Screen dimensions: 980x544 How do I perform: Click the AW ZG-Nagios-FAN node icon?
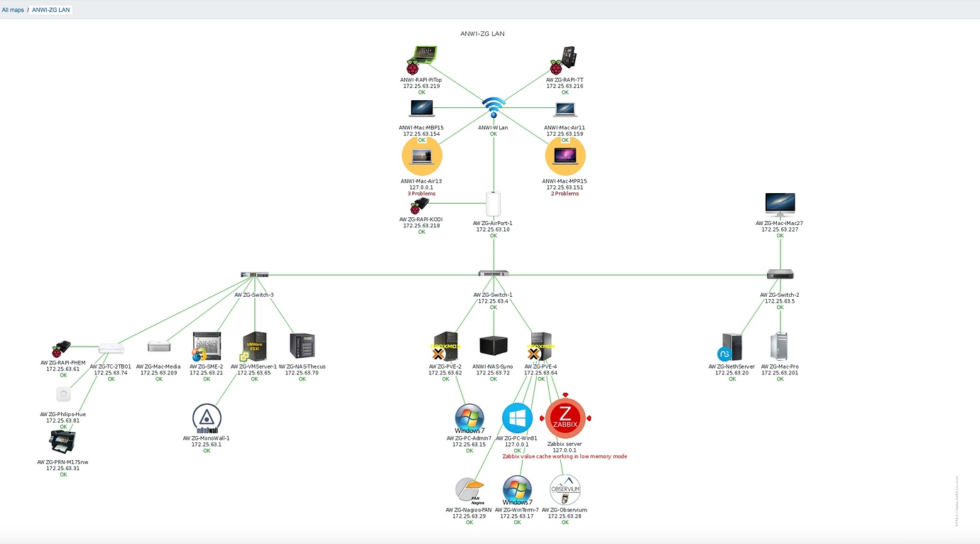tap(469, 488)
